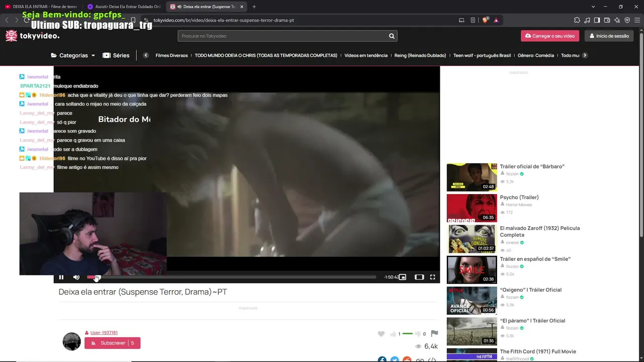Open TODO MUNDO ODEIA O CHRIS category
644x362 pixels.
pyautogui.click(x=266, y=55)
